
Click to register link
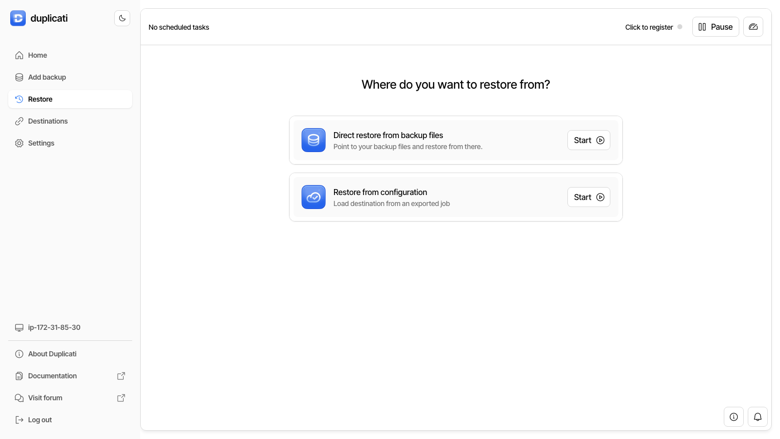(x=649, y=27)
